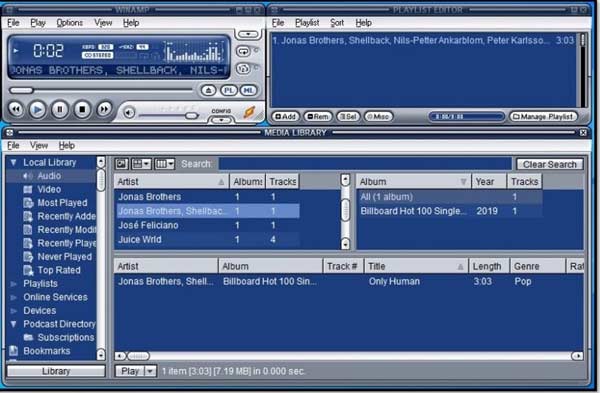Click the volume slider handle
This screenshot has width=600, height=393.
point(191,116)
